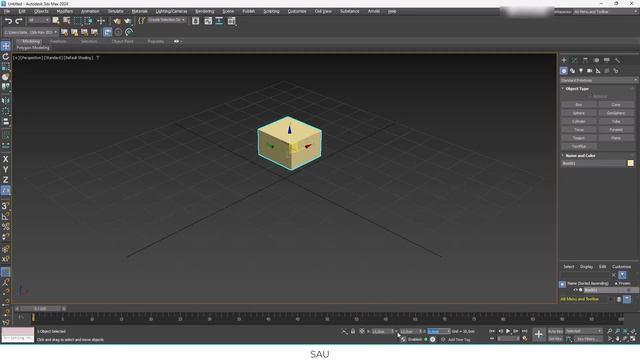The width and height of the screenshot is (640, 360).
Task: Click the Pyramid primitive button
Action: pos(616,130)
